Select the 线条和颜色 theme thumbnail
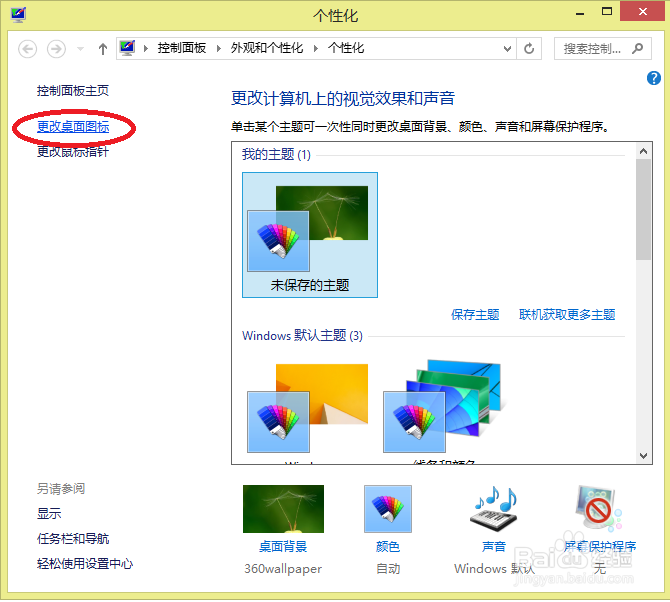 pyautogui.click(x=442, y=406)
